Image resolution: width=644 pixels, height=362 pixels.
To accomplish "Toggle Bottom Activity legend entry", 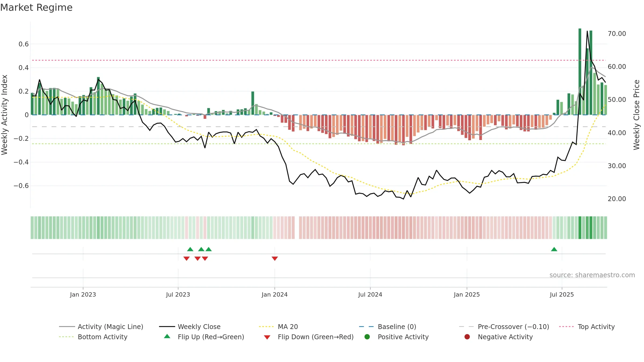I will tap(93, 337).
